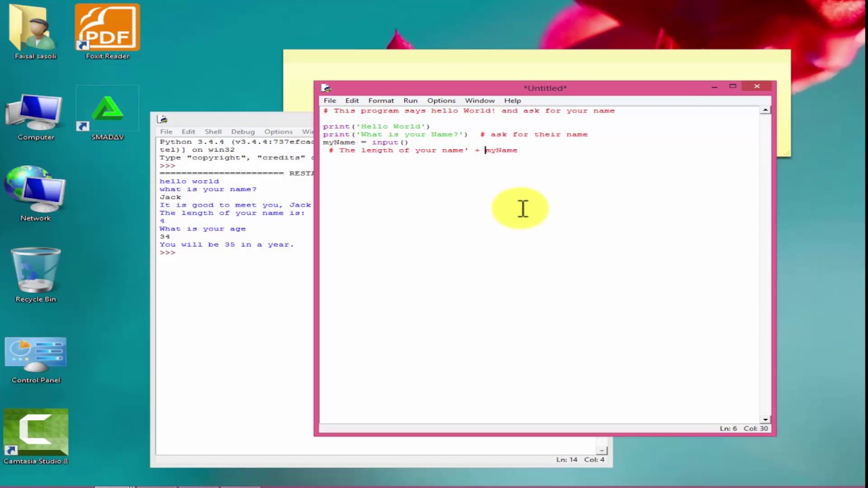Click 'Col: 4' in Python Shell status bar
The image size is (868, 488).
[594, 460]
